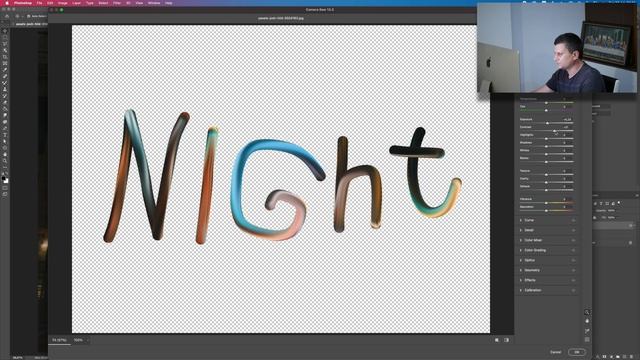
Task: Toggle visibility of Calibration edits
Action: point(573,290)
